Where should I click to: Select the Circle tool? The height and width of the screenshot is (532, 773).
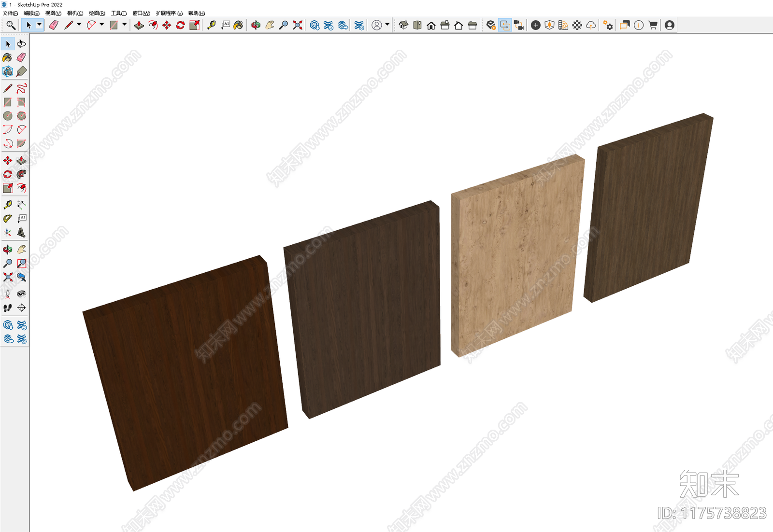pyautogui.click(x=8, y=116)
